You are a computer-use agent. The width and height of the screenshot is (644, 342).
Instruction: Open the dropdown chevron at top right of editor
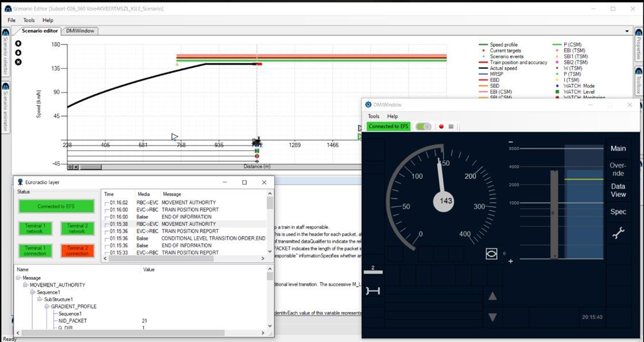click(x=628, y=31)
